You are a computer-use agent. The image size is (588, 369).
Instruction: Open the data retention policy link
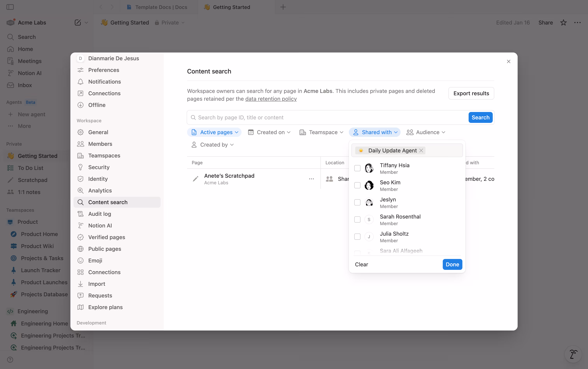271,99
